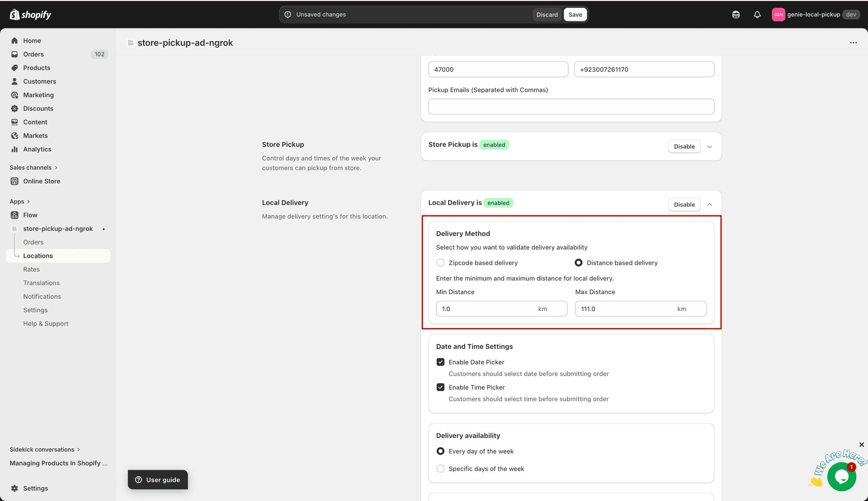
Task: Save the unsaved changes
Action: pos(575,14)
